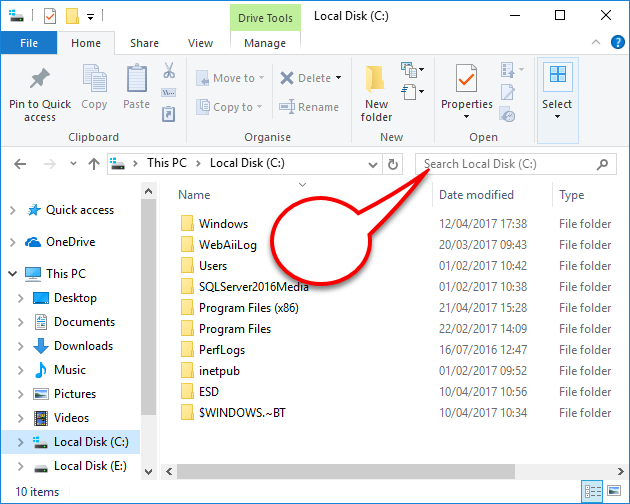Click the Select icon in ribbon

coord(558,75)
